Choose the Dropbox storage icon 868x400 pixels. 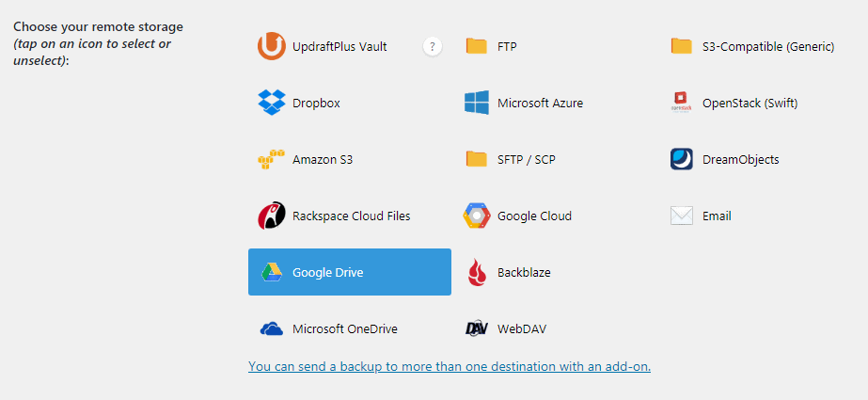[x=271, y=103]
